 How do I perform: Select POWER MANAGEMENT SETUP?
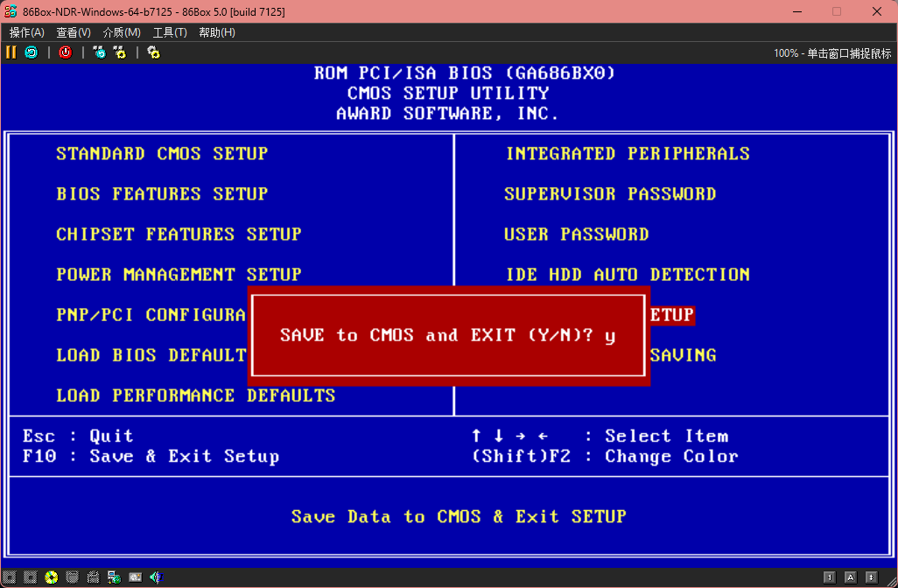(x=179, y=274)
